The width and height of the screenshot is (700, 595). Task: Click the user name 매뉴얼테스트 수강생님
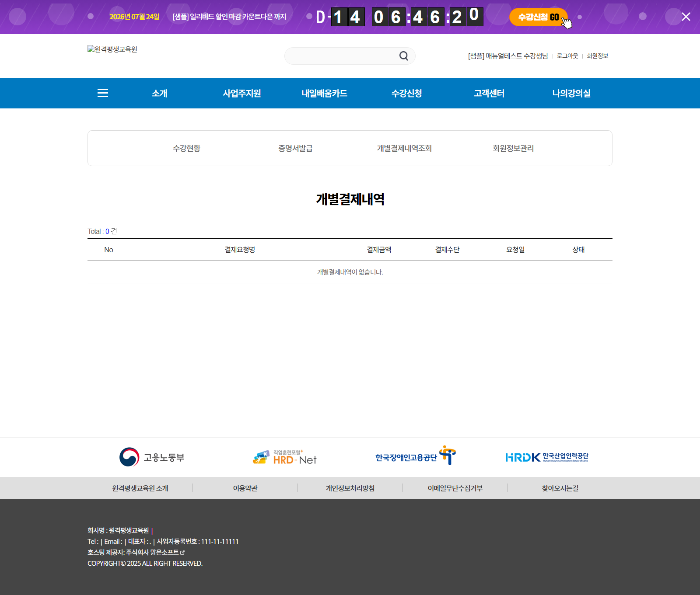[x=508, y=56]
